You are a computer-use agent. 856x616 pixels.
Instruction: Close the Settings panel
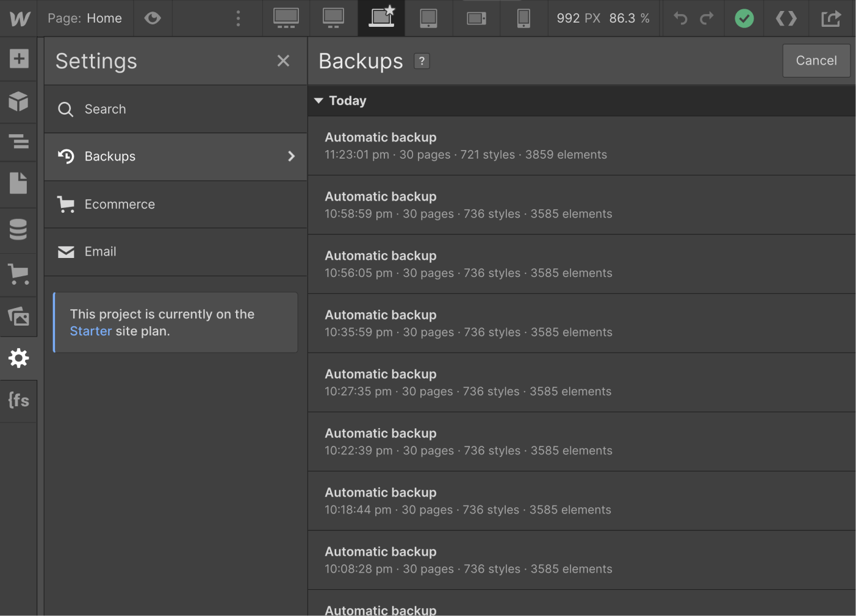[x=283, y=60]
